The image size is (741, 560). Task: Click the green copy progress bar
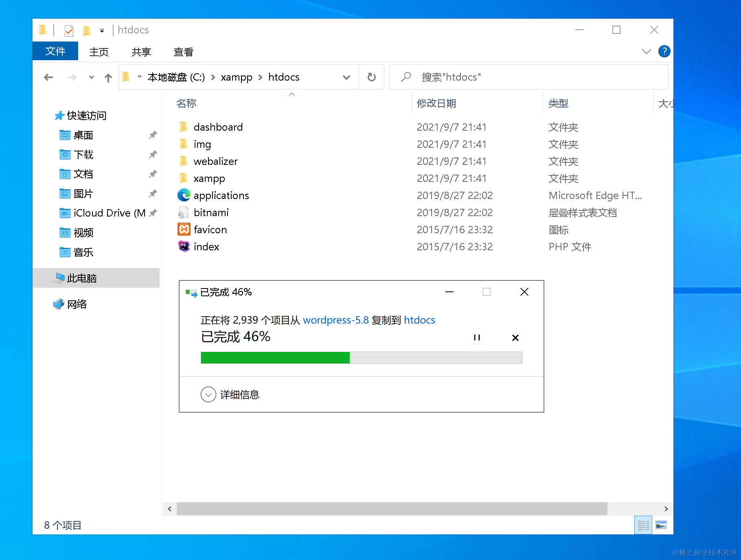coord(275,358)
